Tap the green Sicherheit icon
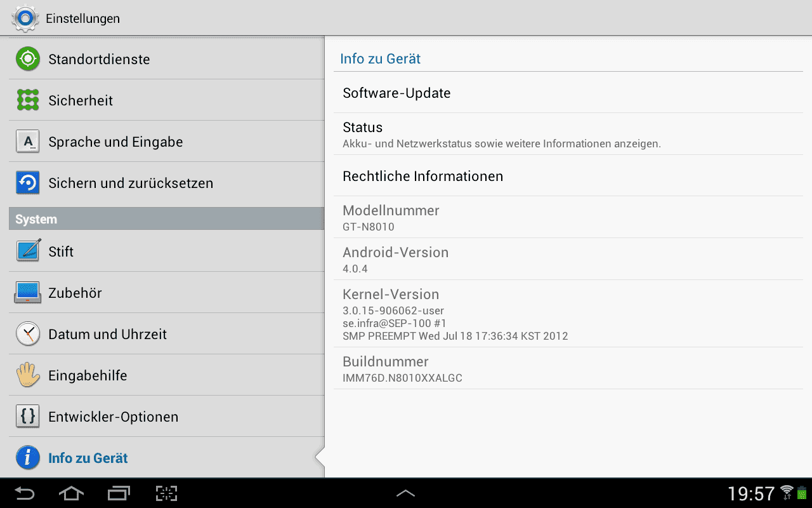Viewport: 812px width, 508px height. pos(27,100)
